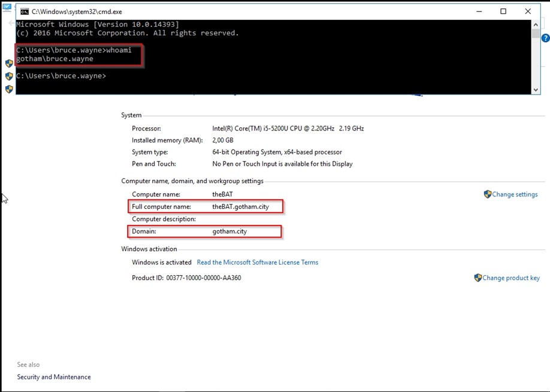Click the cmd scrollbar up arrow
The width and height of the screenshot is (550, 392).
coord(536,25)
